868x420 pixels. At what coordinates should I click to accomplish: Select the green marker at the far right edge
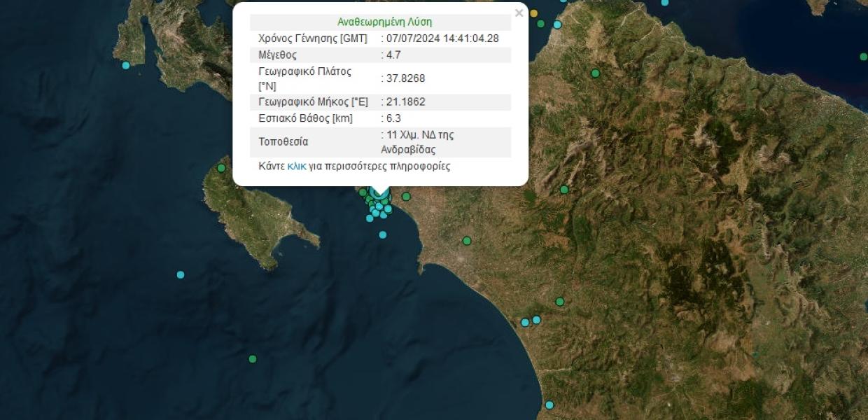(x=864, y=57)
